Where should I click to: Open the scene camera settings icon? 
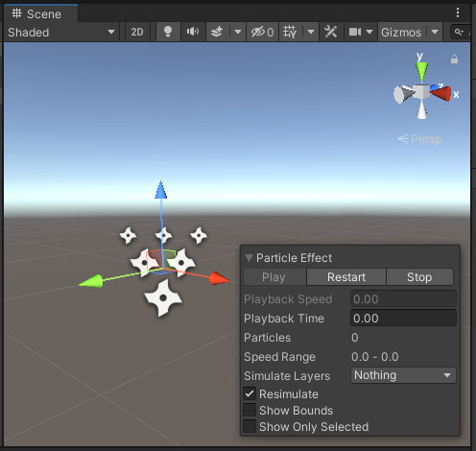(x=355, y=32)
